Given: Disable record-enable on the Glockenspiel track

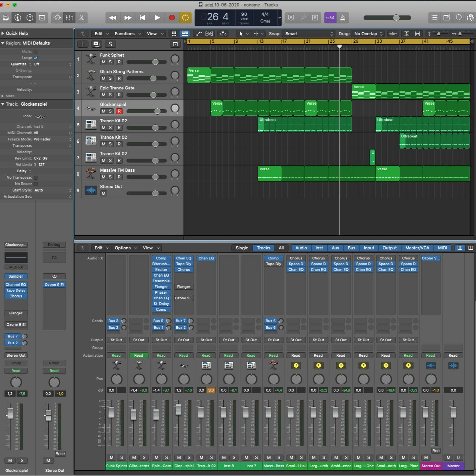Looking at the screenshot, I should (x=119, y=111).
